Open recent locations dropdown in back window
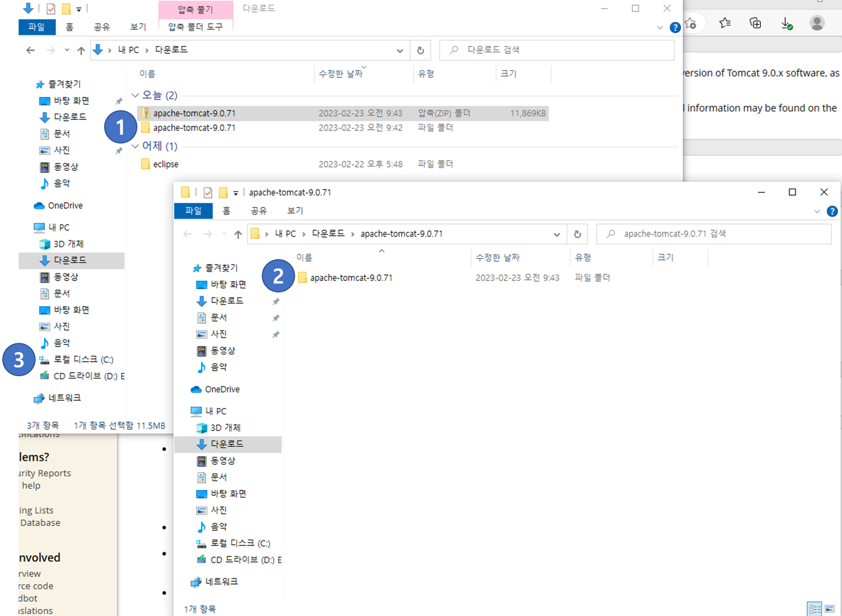842x616 pixels. click(67, 50)
